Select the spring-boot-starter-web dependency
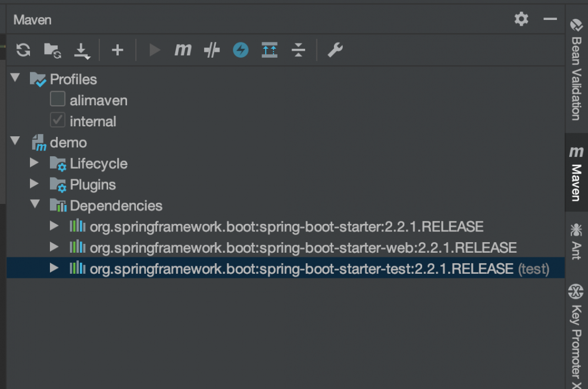This screenshot has width=588, height=389. 303,247
